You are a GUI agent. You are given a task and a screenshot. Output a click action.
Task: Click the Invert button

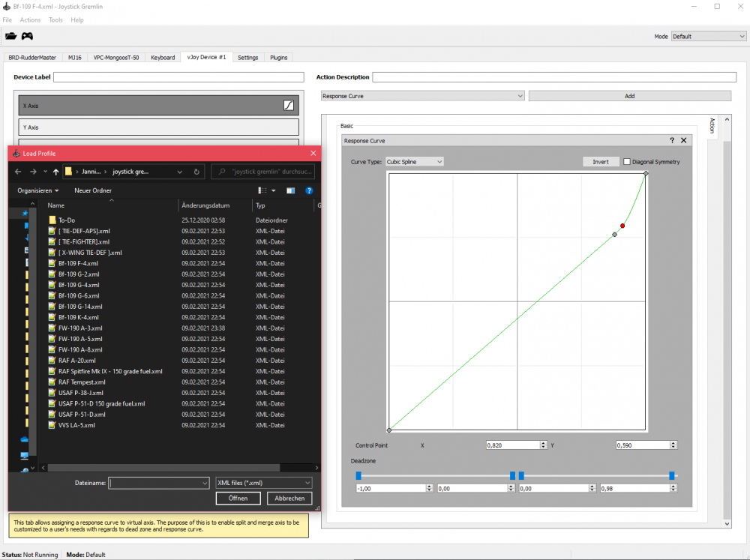tap(600, 162)
